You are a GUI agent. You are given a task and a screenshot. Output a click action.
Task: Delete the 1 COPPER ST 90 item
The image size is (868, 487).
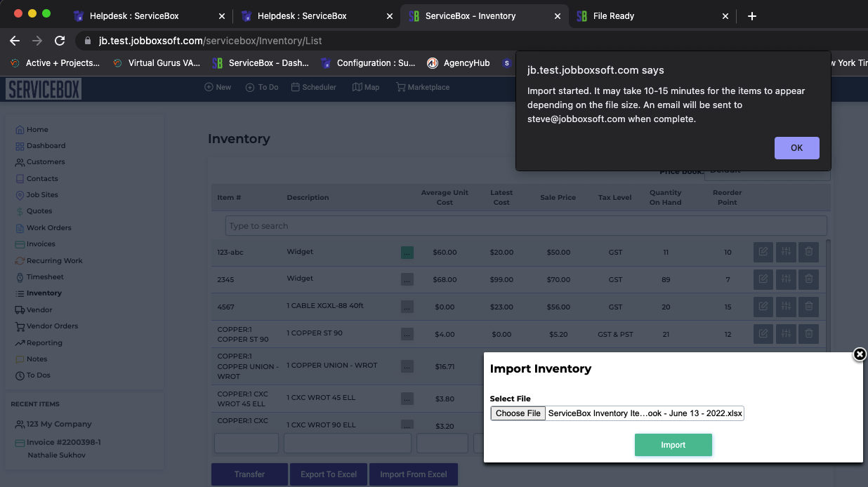pyautogui.click(x=808, y=333)
